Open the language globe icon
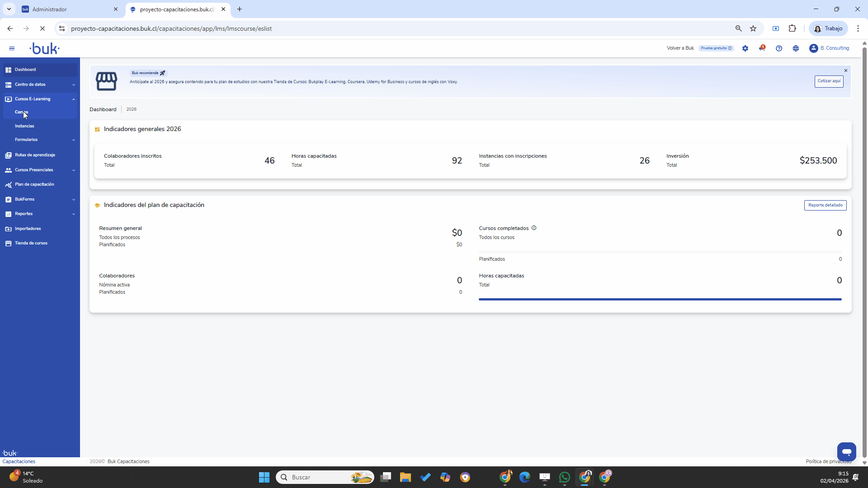Screen dimensions: 868x488 tap(796, 48)
